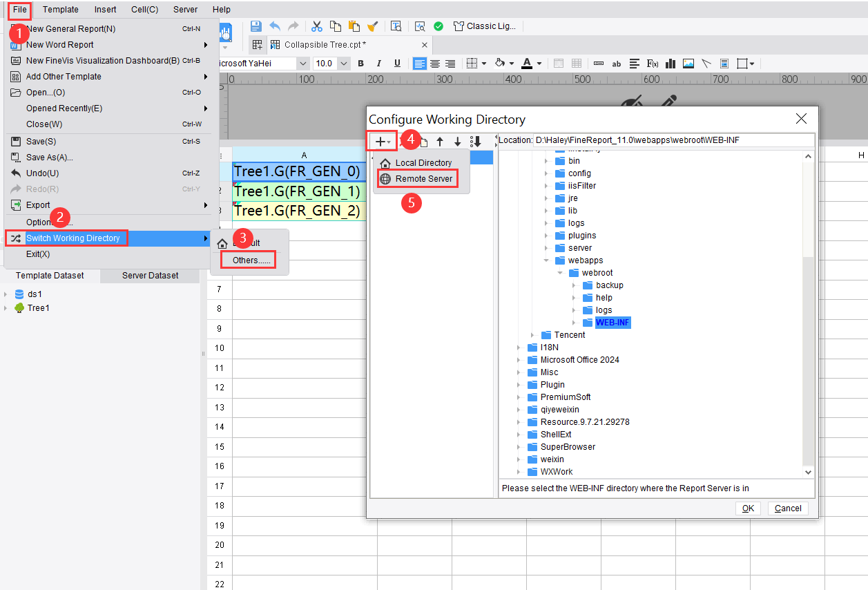
Task: Toggle italic formatting
Action: 378,63
